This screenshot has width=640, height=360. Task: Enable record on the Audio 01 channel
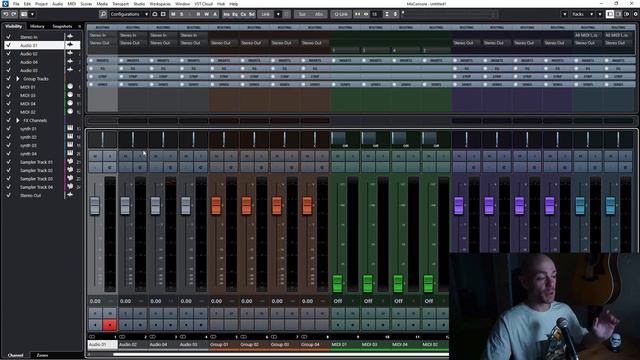point(109,325)
